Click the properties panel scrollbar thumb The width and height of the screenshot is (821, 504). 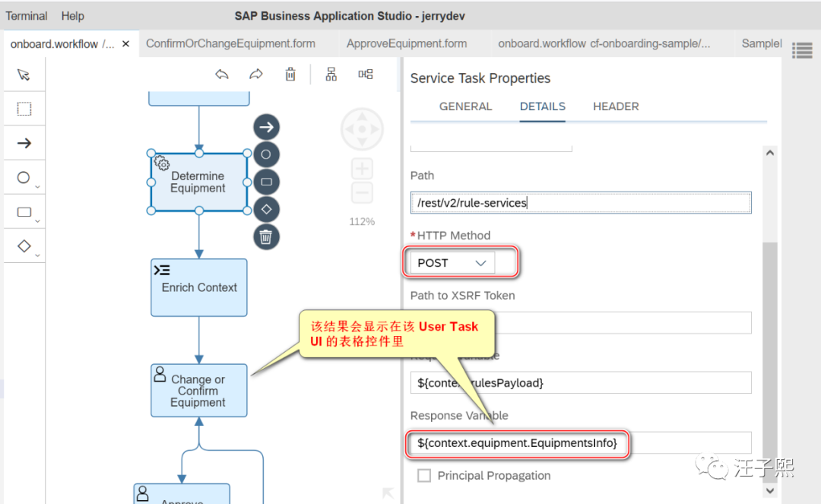coord(769,361)
